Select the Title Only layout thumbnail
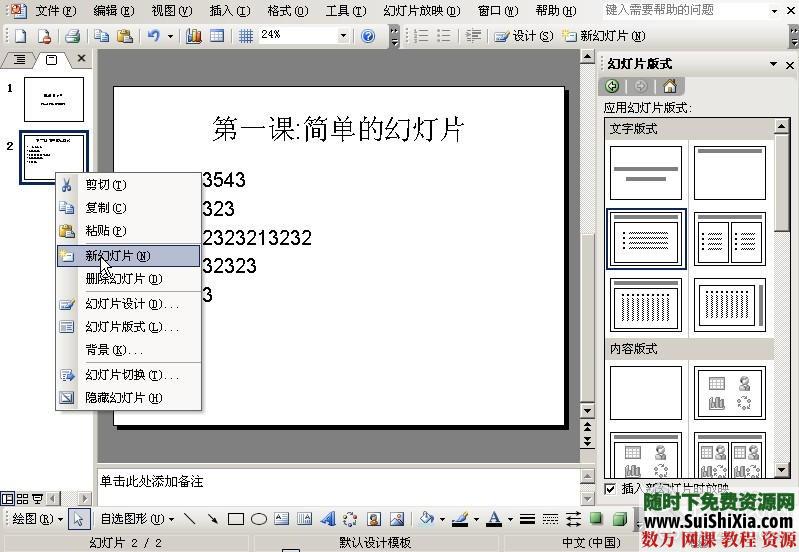The width and height of the screenshot is (799, 552). (x=730, y=173)
